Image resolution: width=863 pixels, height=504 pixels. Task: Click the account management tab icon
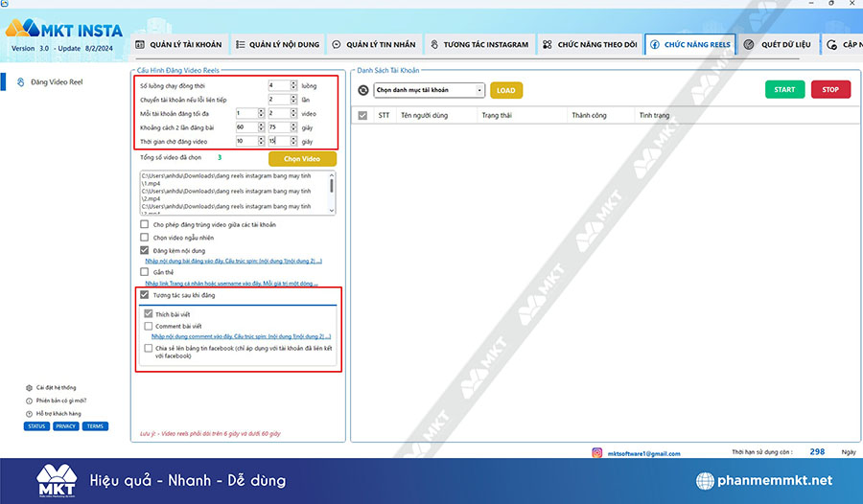pos(140,45)
